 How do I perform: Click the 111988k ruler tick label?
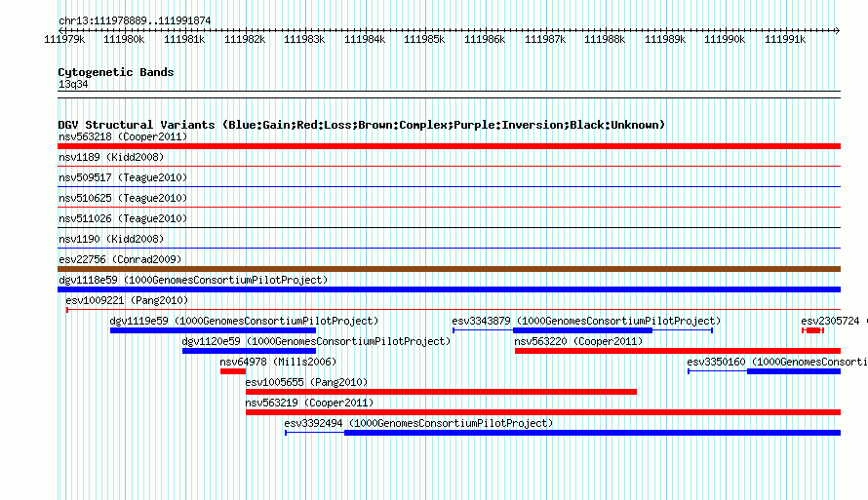[x=605, y=39]
